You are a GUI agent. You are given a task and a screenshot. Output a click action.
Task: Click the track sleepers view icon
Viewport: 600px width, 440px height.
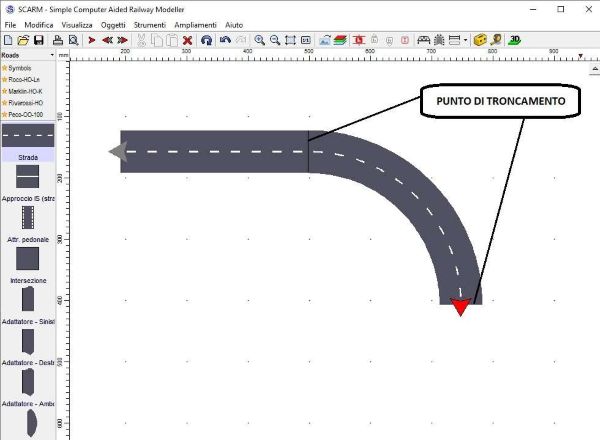click(439, 40)
